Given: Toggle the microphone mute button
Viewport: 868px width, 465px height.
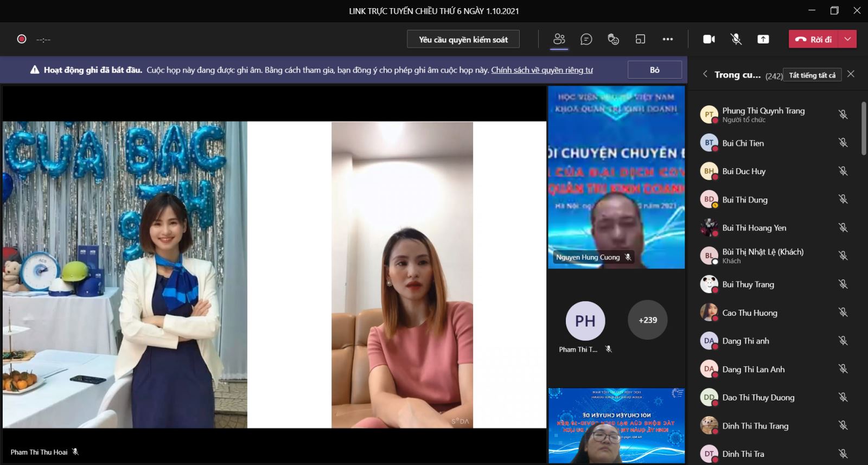Looking at the screenshot, I should click(736, 39).
